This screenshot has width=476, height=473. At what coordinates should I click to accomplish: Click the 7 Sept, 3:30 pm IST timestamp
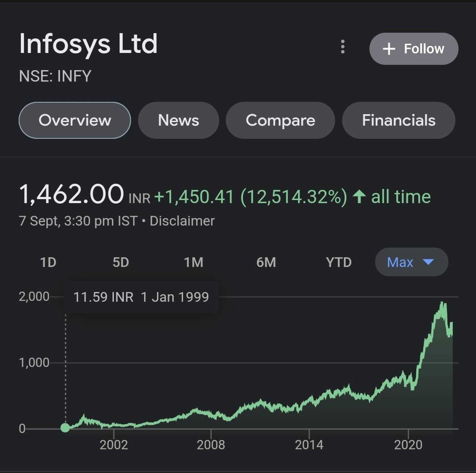coord(78,221)
